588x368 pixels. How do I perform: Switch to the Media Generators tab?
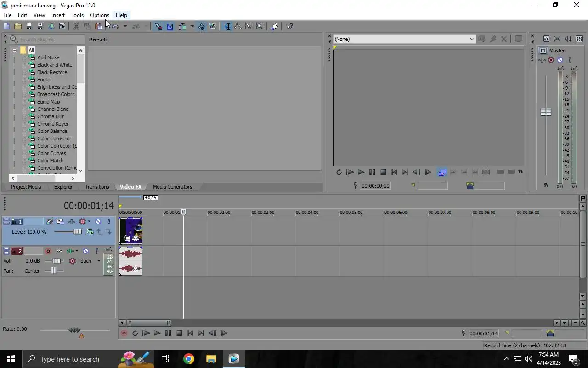173,187
